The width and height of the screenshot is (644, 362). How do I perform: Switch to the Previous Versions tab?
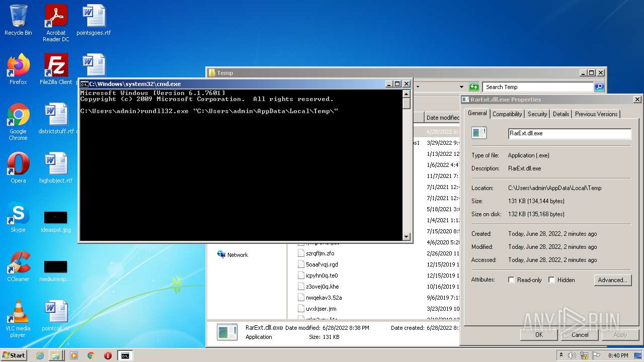tap(596, 114)
